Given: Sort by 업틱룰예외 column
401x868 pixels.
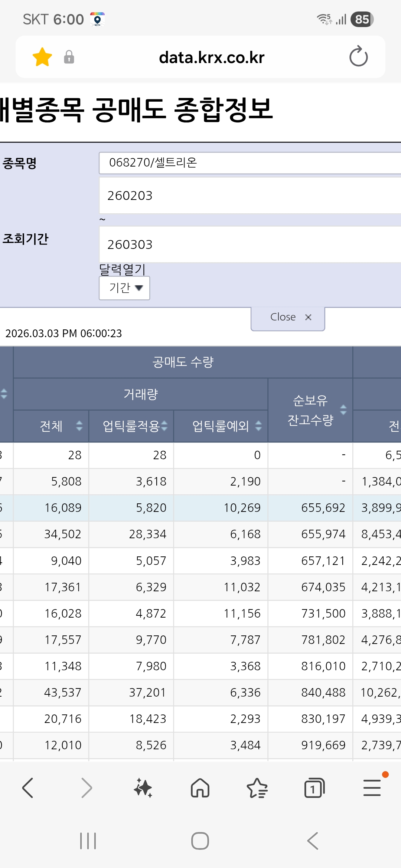Looking at the screenshot, I should pyautogui.click(x=258, y=426).
